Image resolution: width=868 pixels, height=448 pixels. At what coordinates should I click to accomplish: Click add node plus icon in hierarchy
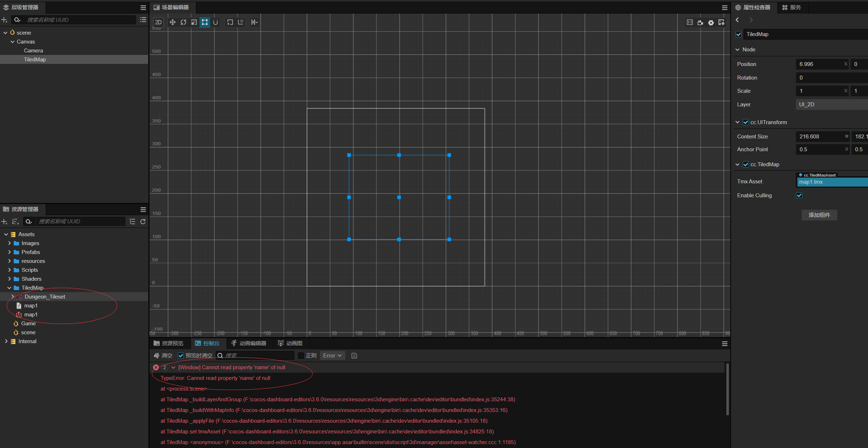point(4,20)
